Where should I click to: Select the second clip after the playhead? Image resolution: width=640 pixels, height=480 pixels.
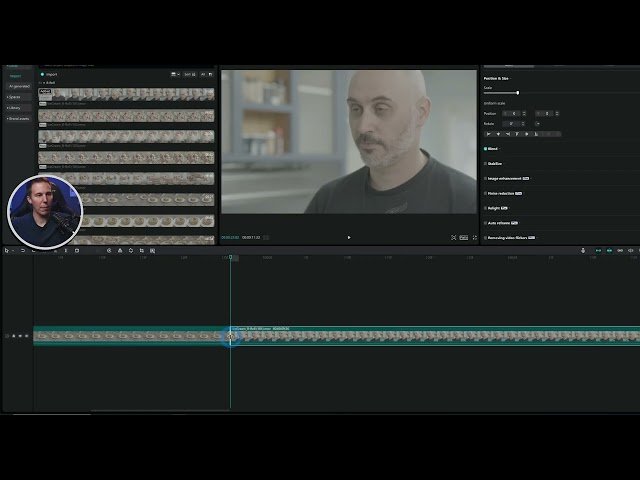pyautogui.click(x=435, y=336)
